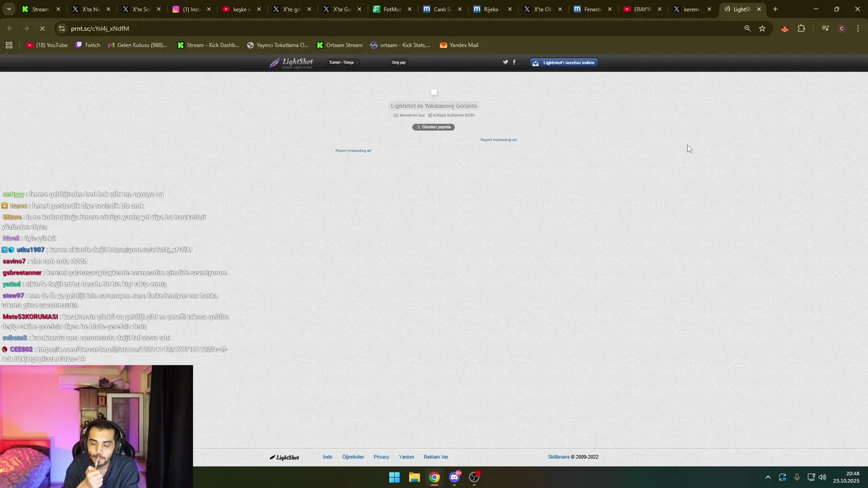The height and width of the screenshot is (488, 868).
Task: Open the Öğreticiler footer link
Action: coord(353,457)
